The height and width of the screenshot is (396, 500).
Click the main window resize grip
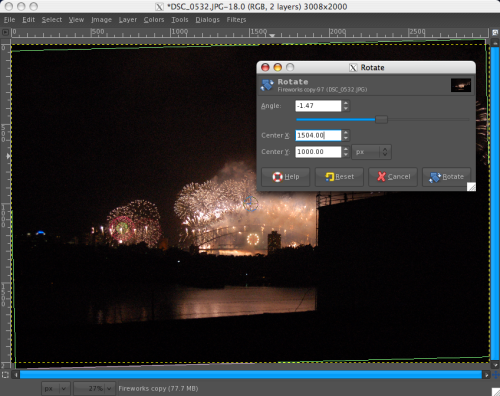(496, 392)
